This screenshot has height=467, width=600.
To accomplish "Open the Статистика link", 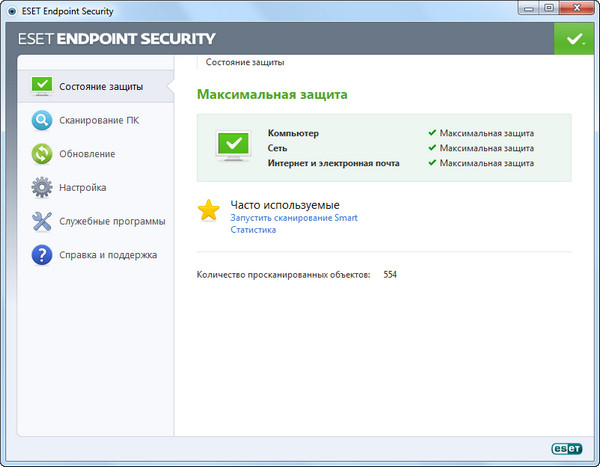I will click(253, 230).
